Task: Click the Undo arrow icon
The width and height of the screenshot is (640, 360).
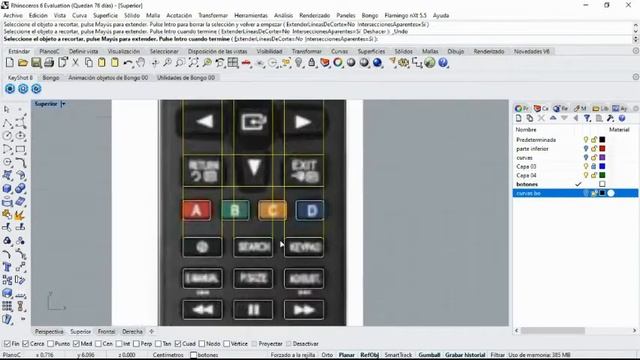Action: click(x=128, y=63)
